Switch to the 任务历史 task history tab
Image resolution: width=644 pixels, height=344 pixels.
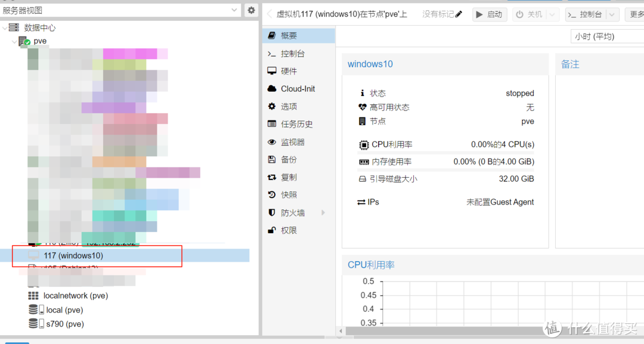[296, 123]
